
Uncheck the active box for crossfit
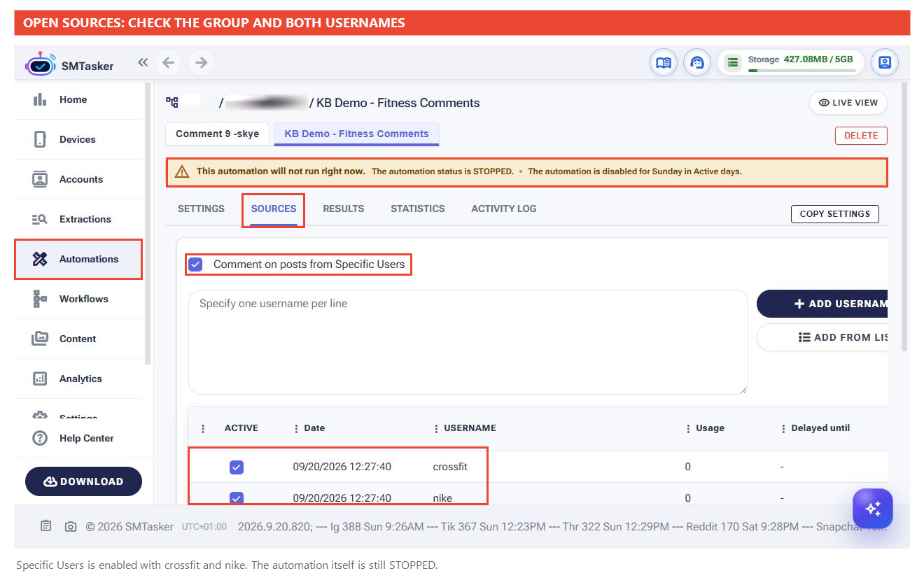pyautogui.click(x=237, y=467)
